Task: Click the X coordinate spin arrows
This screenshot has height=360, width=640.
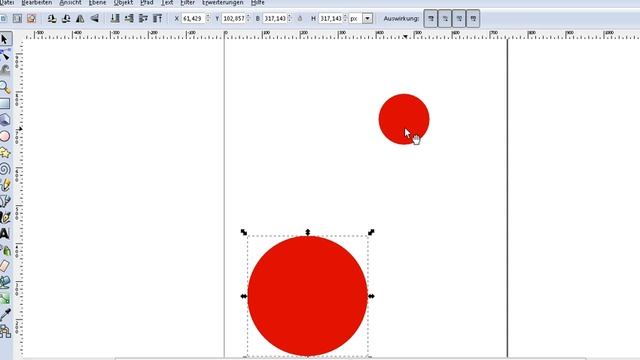Action: tap(208, 18)
